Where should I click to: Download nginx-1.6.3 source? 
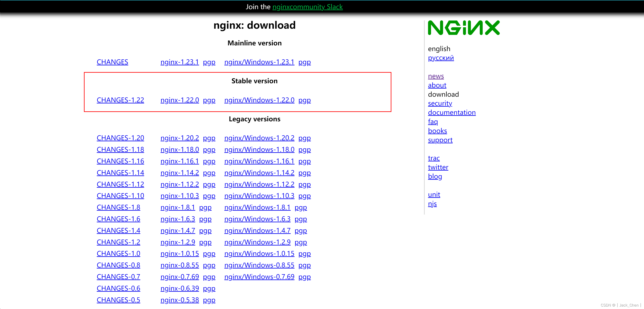click(178, 219)
